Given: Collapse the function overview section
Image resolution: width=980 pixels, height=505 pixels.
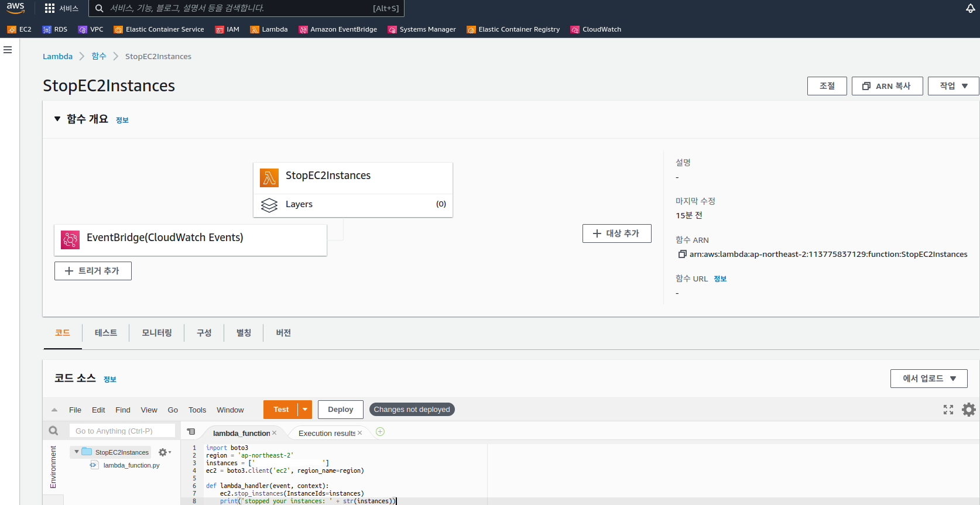Looking at the screenshot, I should (x=57, y=119).
